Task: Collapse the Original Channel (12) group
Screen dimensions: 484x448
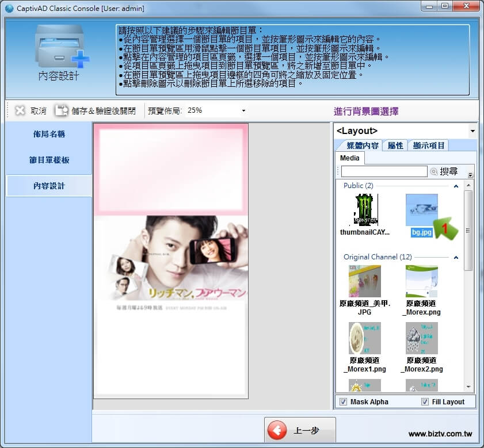Action: pos(456,257)
